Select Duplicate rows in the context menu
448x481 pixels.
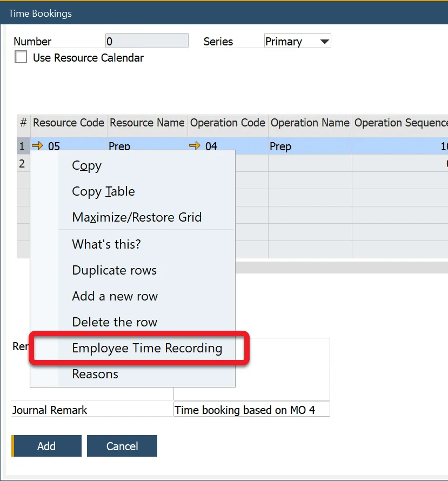(x=114, y=270)
